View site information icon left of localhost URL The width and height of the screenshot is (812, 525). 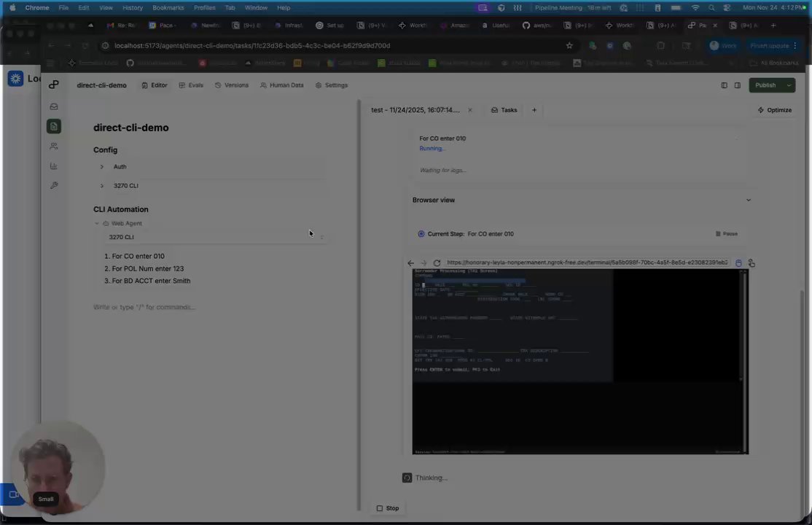click(105, 46)
